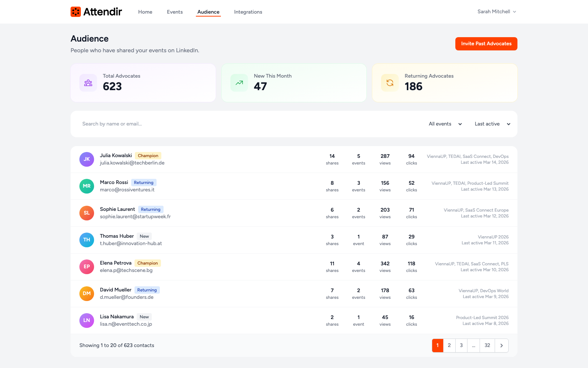
Task: Click email t.huber@innovation-hub.at
Action: [131, 244]
